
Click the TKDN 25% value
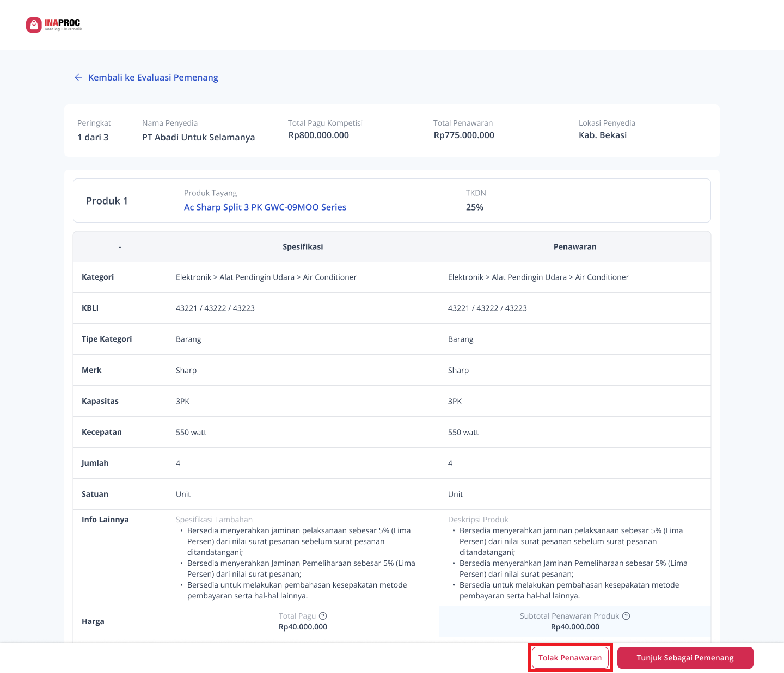tap(475, 207)
